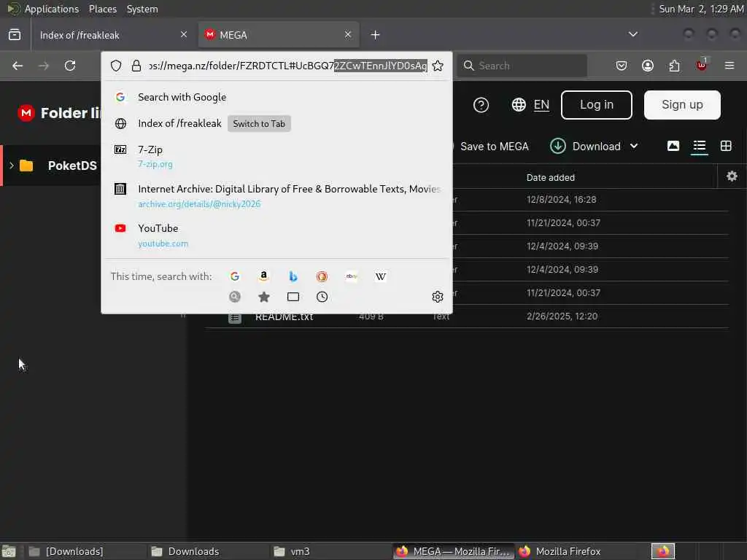Click the show desktop icon in taskbar
This screenshot has width=747, height=560.
click(x=9, y=551)
